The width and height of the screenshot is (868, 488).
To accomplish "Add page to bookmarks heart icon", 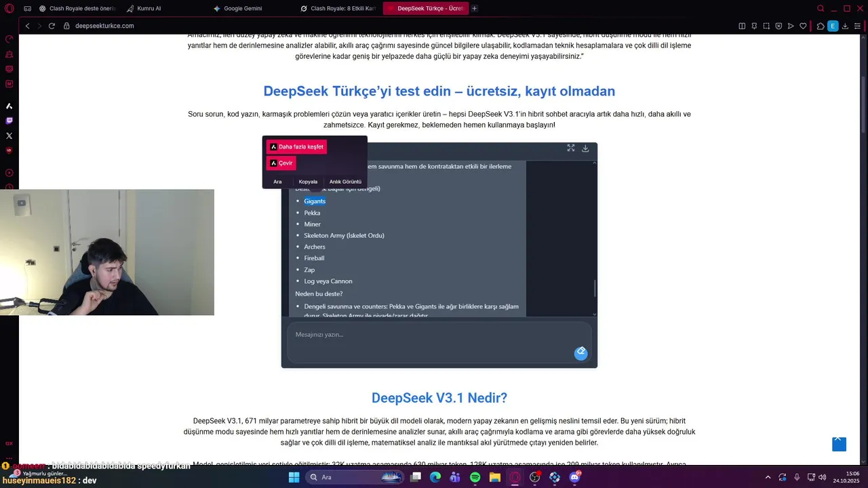I will 803,26.
